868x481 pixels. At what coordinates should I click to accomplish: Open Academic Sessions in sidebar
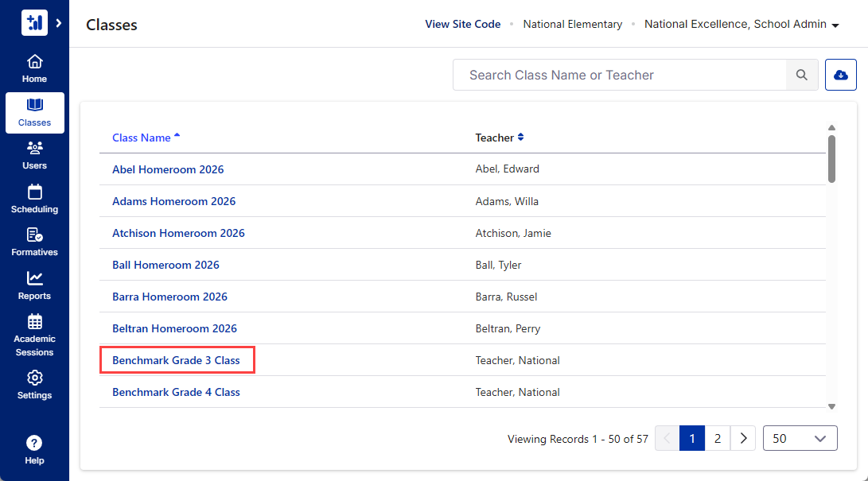[x=34, y=336]
